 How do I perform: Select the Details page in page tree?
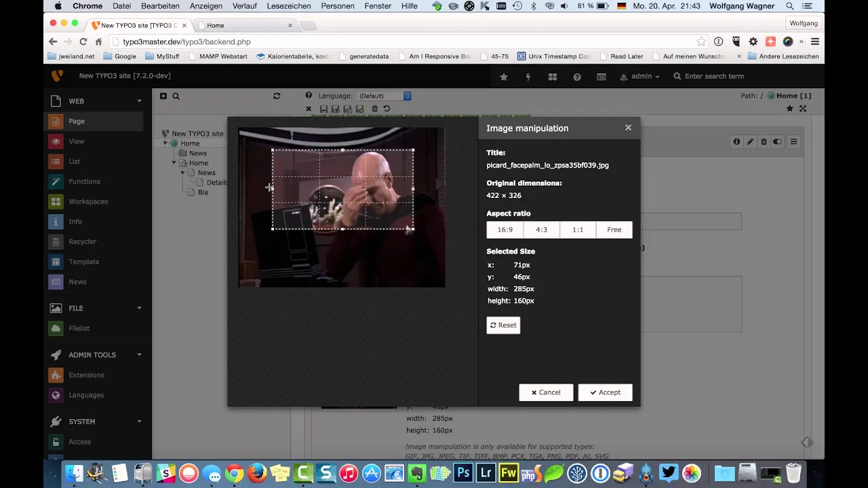[x=217, y=182]
